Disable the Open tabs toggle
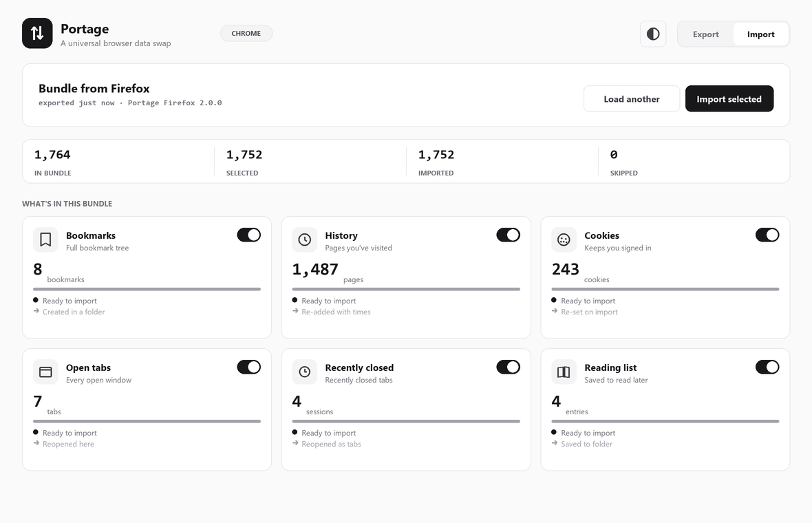 249,367
